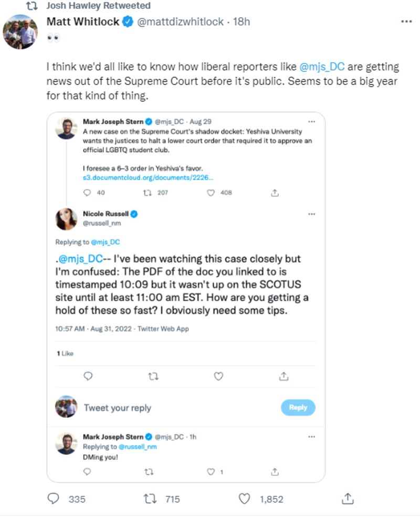This screenshot has height=517, width=420.
Task: Open more options on Nicole Russell's tweet
Action: click(312, 214)
